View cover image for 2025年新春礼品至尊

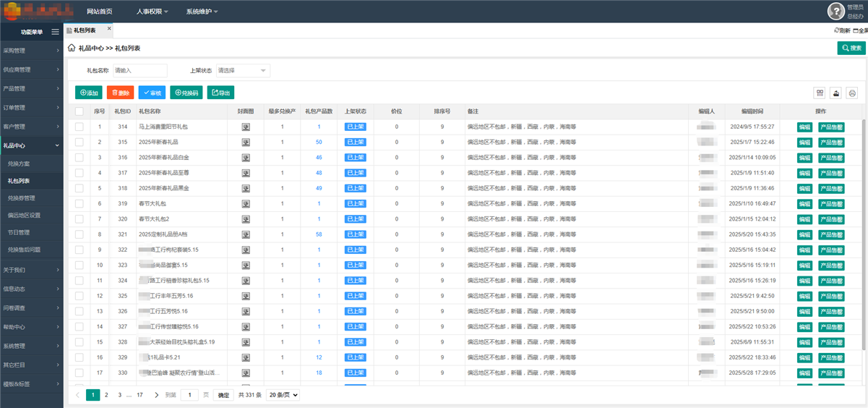point(246,173)
